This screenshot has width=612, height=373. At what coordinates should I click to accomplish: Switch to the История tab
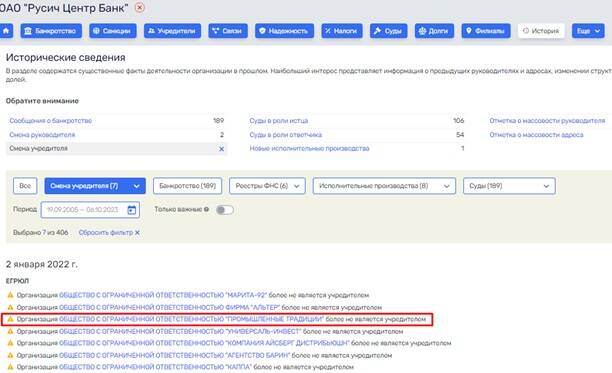click(541, 31)
